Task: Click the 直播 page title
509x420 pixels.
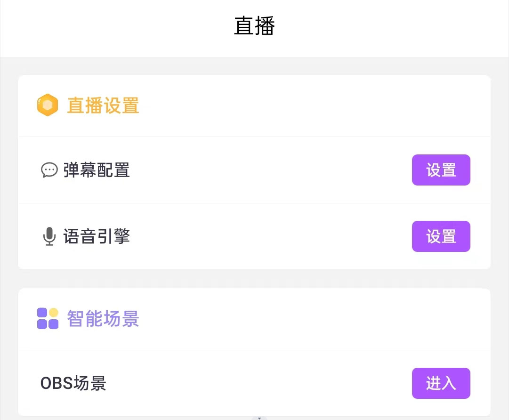Action: [x=254, y=26]
